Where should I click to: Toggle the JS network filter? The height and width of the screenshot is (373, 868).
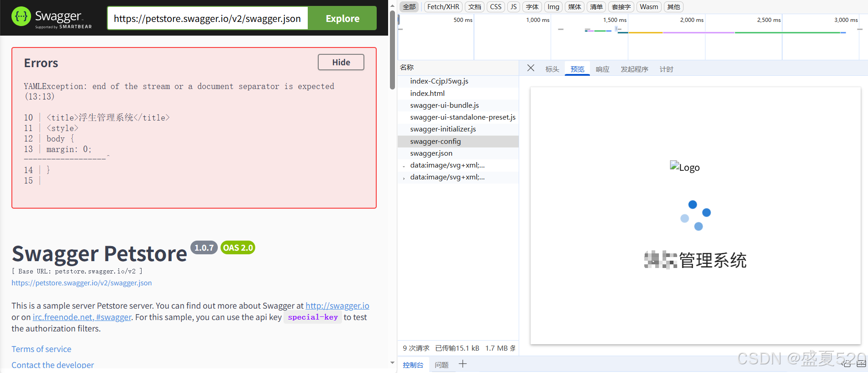(x=514, y=7)
